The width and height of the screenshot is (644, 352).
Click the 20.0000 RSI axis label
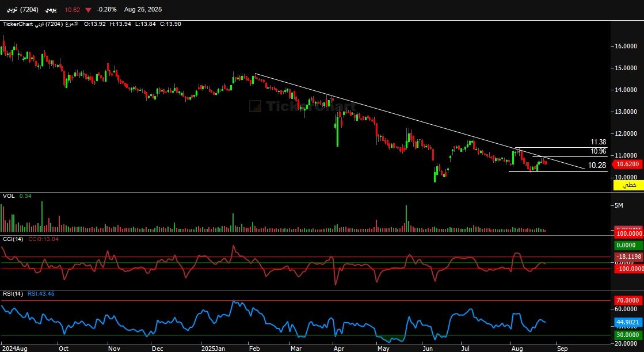tap(626, 343)
